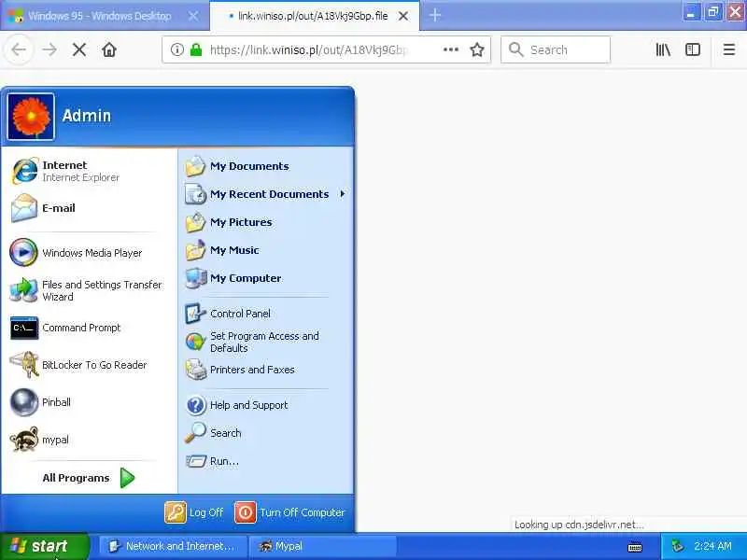
Task: Open the browser hamburger menu
Action: tap(729, 49)
